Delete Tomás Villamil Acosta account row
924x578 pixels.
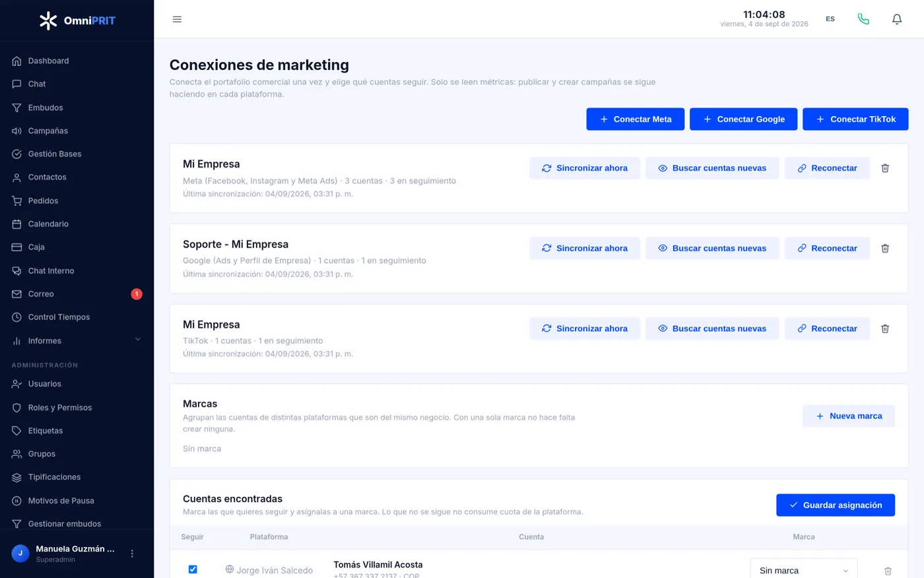tap(888, 571)
